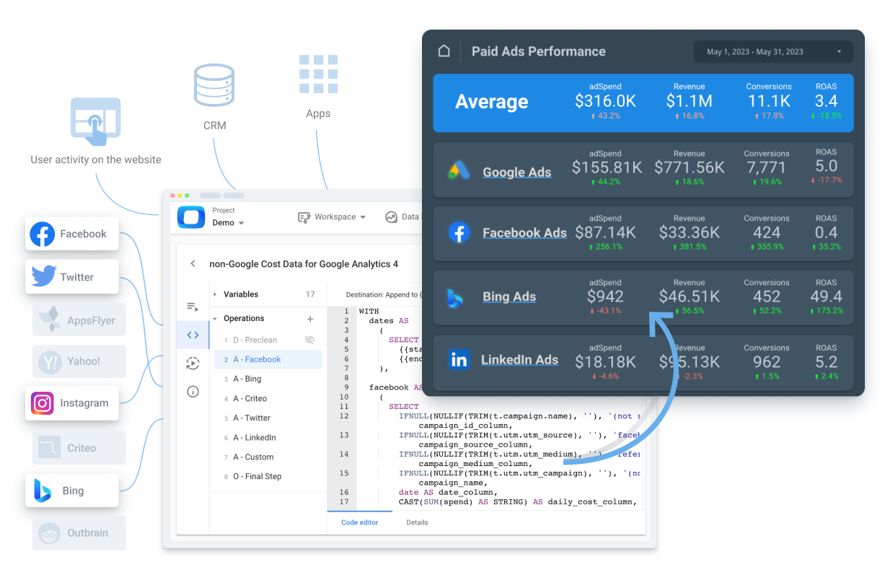The image size is (893, 588).
Task: Select the A - Criteo operation
Action: (x=268, y=398)
